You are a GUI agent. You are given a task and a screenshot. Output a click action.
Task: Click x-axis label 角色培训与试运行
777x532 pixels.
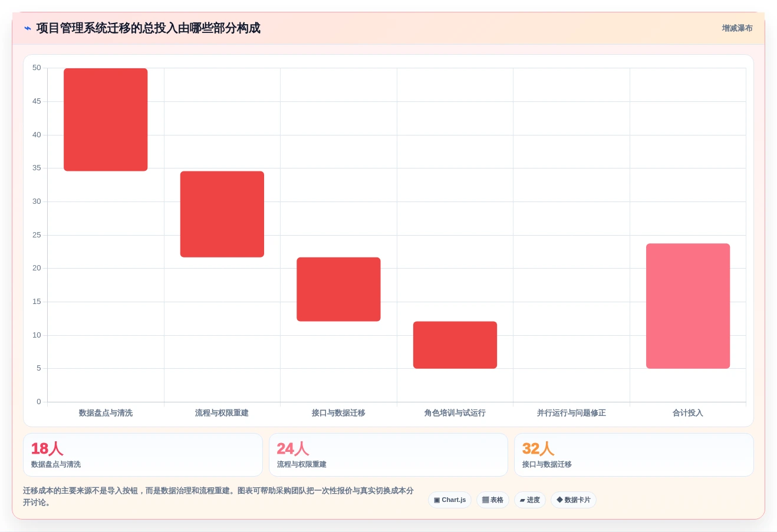(x=455, y=413)
